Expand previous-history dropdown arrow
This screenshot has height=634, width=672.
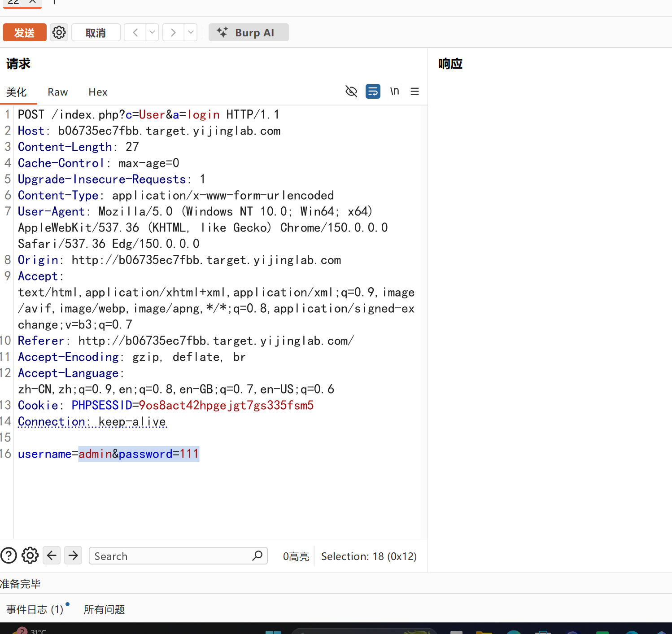[x=153, y=32]
